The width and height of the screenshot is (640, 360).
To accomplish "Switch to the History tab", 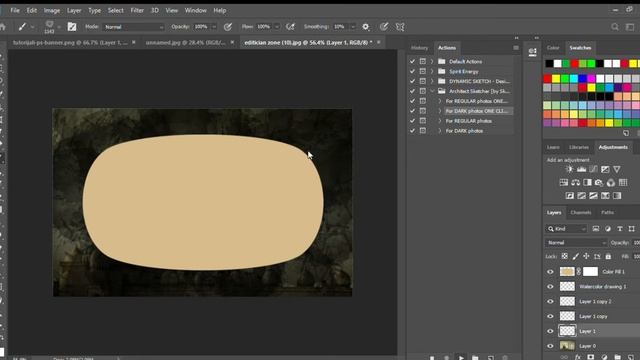I will tap(419, 48).
